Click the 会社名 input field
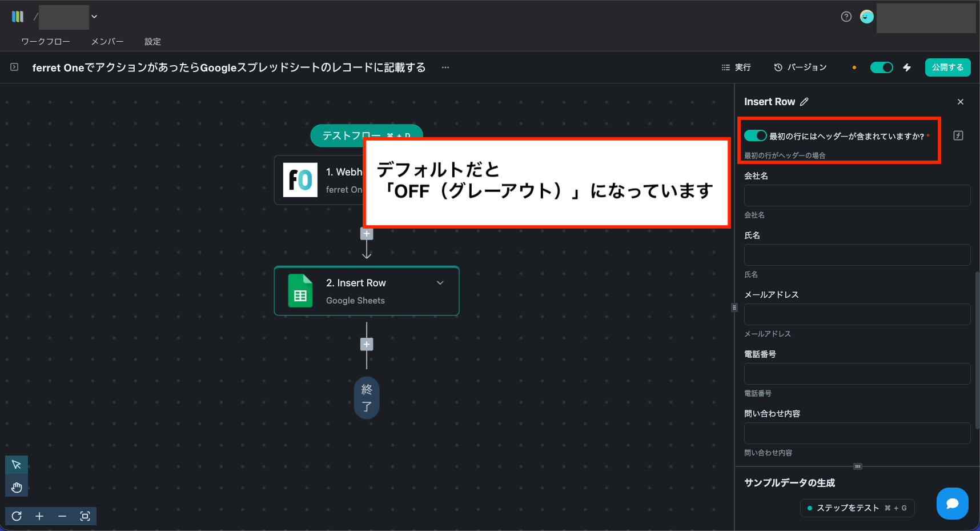This screenshot has height=531, width=980. (857, 195)
